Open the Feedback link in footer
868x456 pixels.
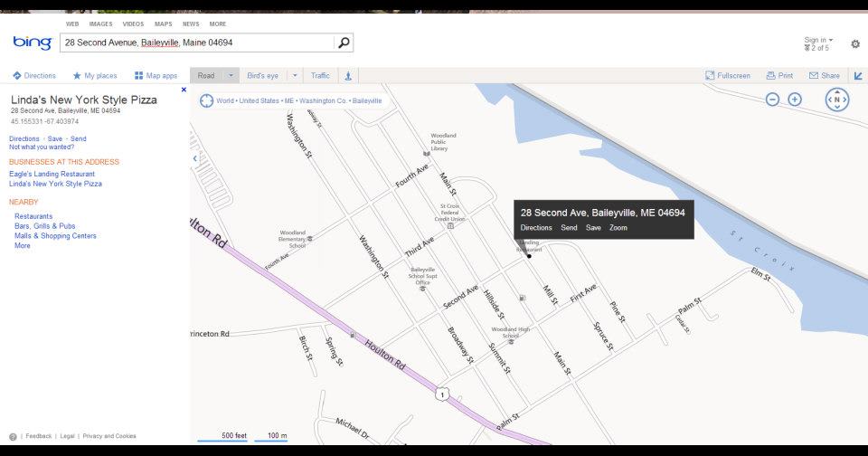(x=39, y=436)
